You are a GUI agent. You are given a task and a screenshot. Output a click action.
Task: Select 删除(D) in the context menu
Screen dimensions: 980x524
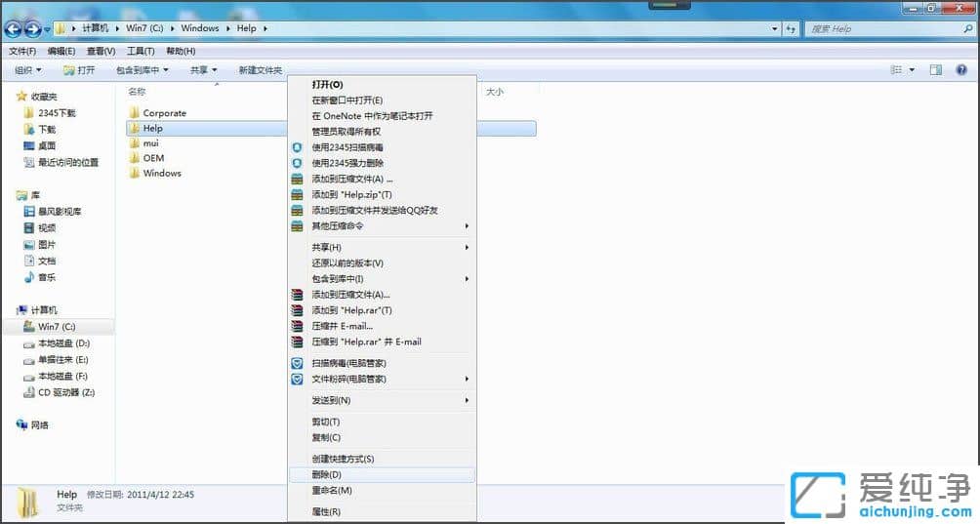click(x=382, y=474)
